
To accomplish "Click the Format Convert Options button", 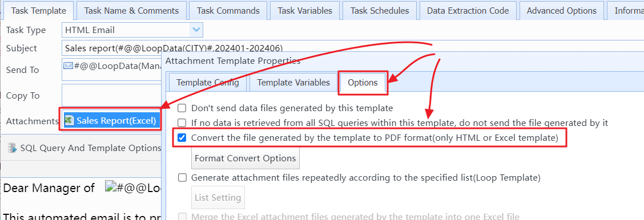I will (x=245, y=158).
